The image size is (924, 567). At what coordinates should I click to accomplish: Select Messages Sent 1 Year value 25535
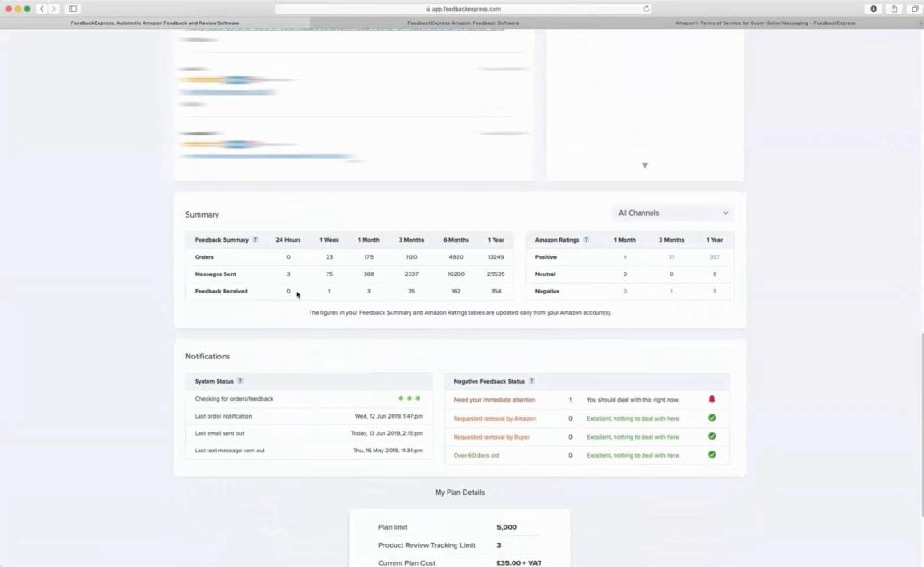point(495,274)
